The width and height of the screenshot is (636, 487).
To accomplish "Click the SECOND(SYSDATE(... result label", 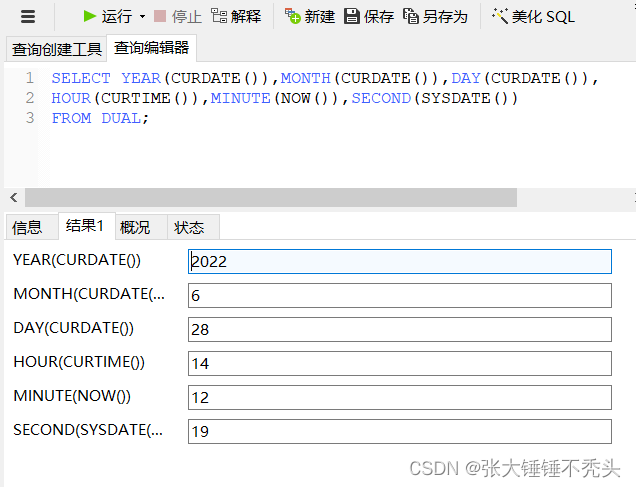I will pos(88,430).
